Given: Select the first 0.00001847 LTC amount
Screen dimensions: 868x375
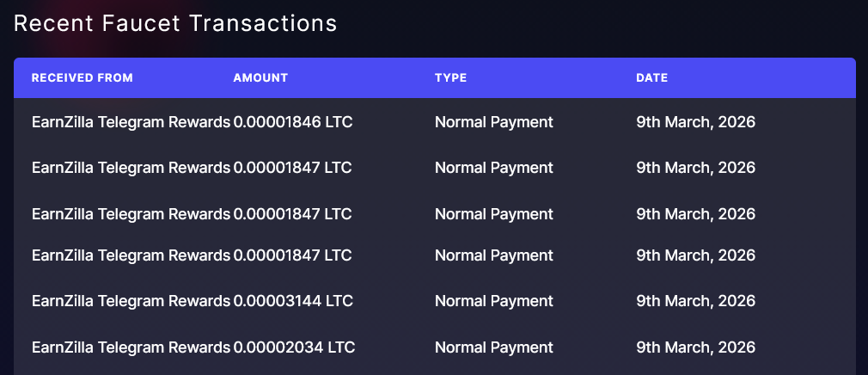Looking at the screenshot, I should [x=293, y=168].
